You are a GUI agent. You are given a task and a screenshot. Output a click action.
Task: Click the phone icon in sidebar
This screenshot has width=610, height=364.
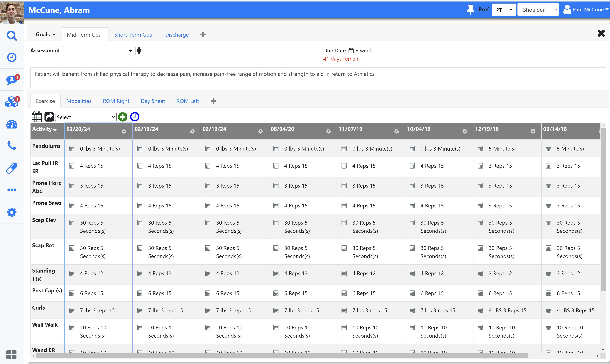coord(12,146)
